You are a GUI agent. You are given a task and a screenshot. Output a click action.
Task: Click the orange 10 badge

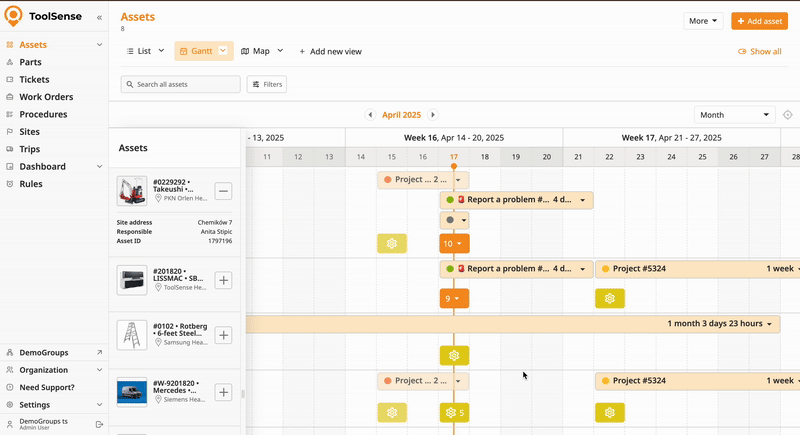click(x=454, y=244)
